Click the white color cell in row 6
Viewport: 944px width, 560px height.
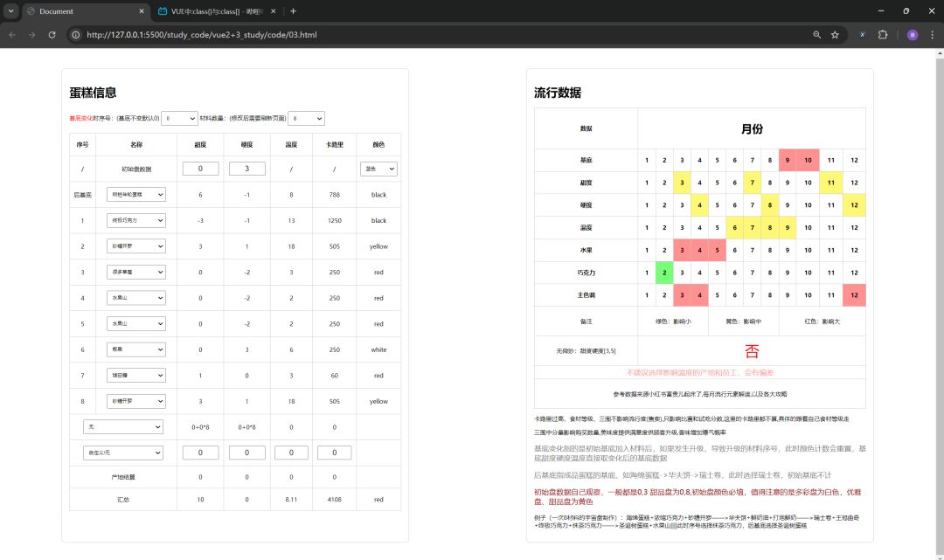click(x=378, y=350)
